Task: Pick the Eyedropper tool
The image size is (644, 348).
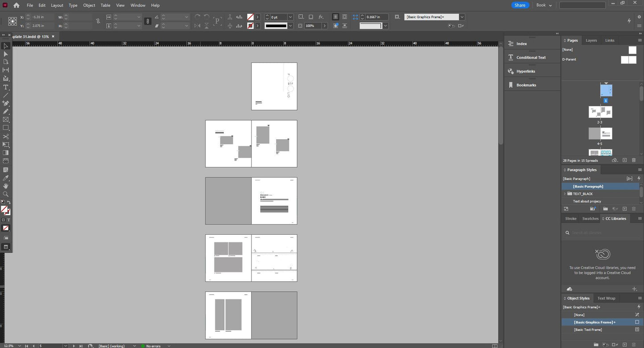Action: pos(6,178)
